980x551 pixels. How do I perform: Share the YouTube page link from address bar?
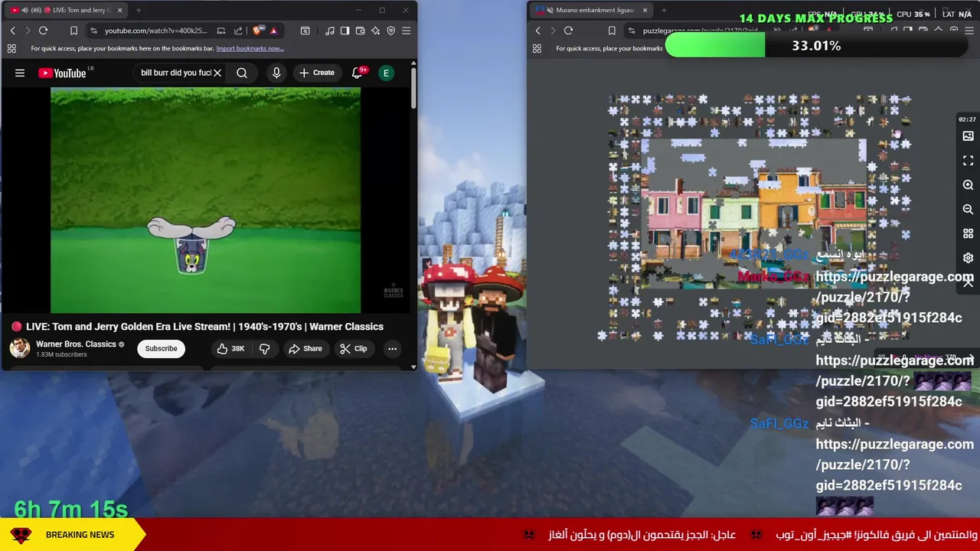[x=238, y=31]
